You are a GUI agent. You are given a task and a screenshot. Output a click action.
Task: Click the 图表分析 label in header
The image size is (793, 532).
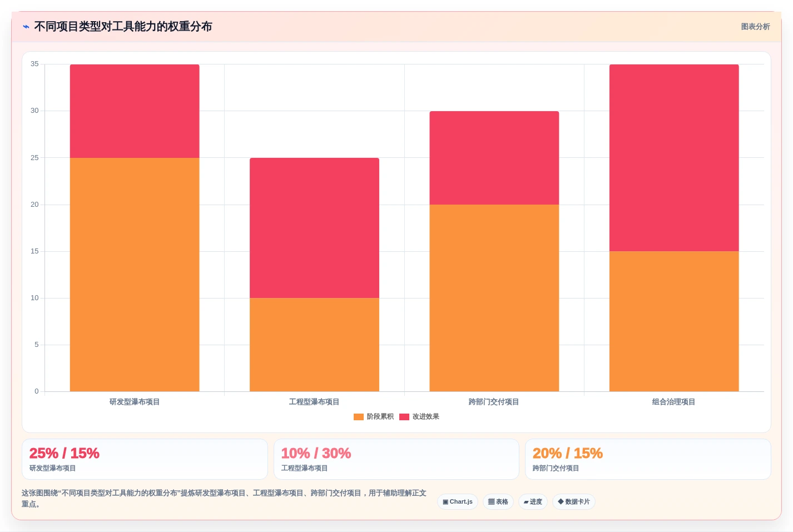pyautogui.click(x=755, y=27)
